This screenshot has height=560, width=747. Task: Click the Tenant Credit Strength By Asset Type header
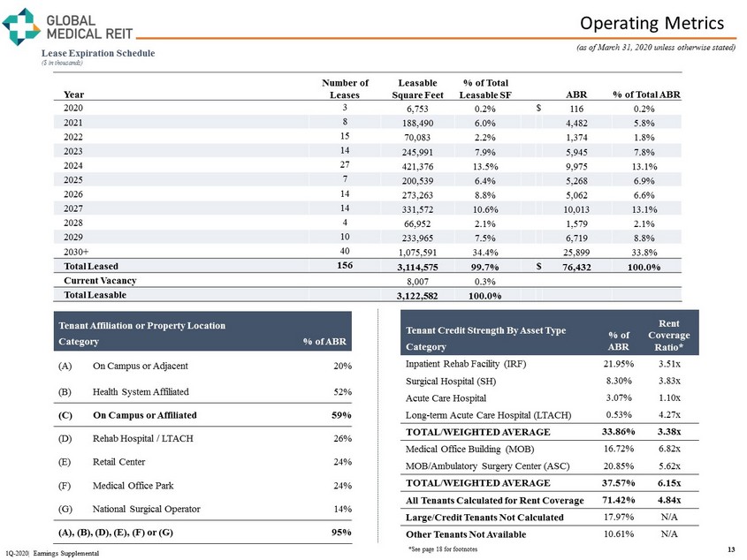(x=485, y=330)
